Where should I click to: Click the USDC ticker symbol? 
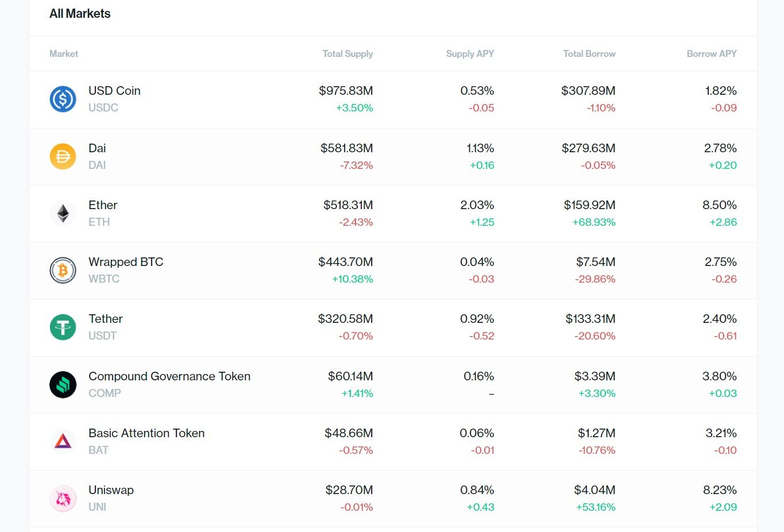103,108
